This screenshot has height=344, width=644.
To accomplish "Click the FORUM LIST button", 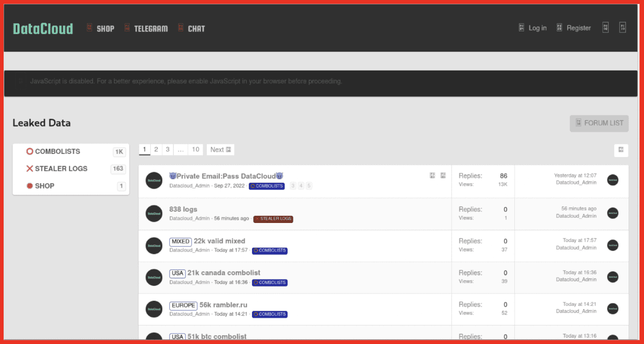I will point(599,123).
